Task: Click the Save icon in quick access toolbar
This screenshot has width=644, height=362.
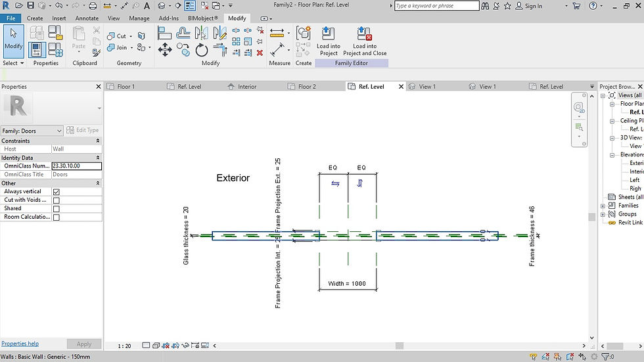Action: pos(30,5)
